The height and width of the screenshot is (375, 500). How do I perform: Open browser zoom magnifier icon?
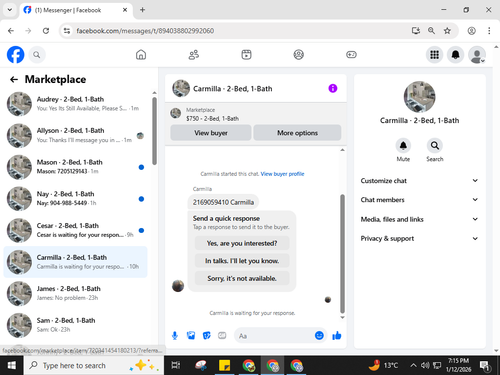[431, 31]
